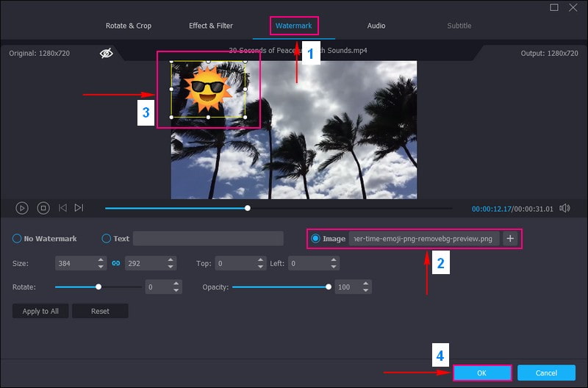Toggle the preview eye icon
This screenshot has width=588, height=388.
click(107, 54)
